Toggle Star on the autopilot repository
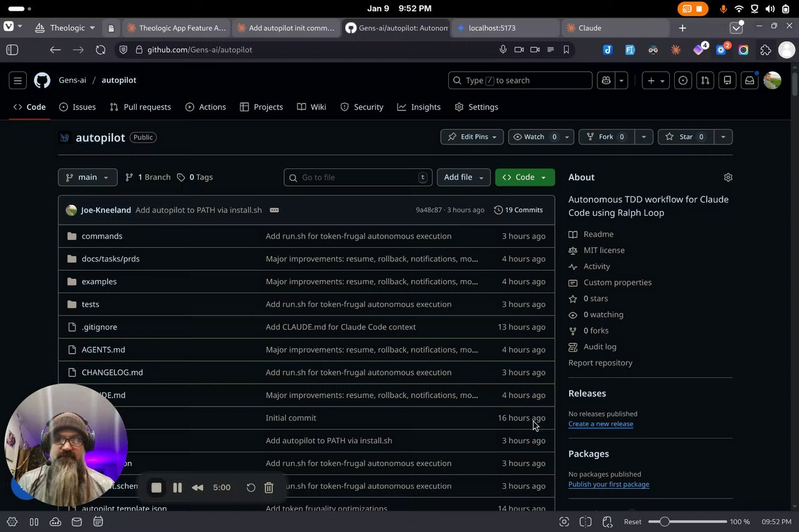The width and height of the screenshot is (799, 532). coord(685,137)
